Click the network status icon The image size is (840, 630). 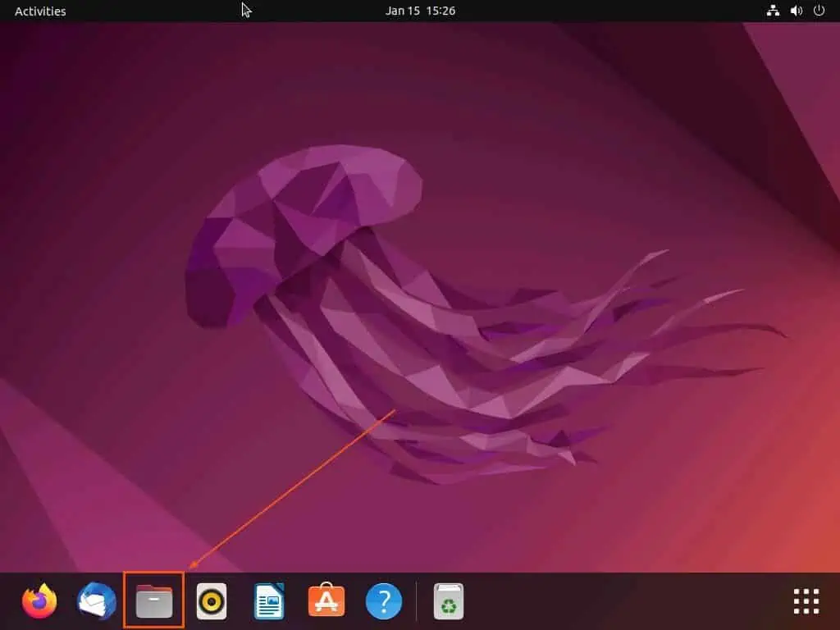pyautogui.click(x=773, y=11)
